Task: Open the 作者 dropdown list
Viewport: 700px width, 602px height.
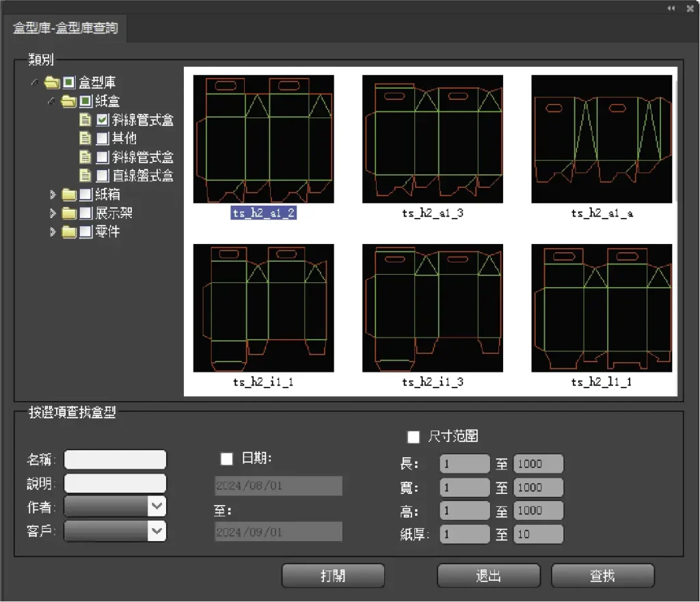Action: pyautogui.click(x=157, y=506)
